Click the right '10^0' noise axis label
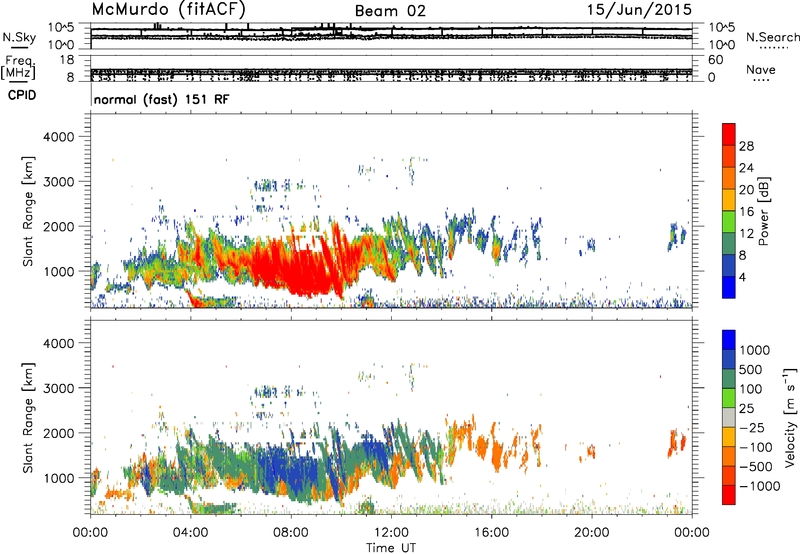 pyautogui.click(x=722, y=45)
